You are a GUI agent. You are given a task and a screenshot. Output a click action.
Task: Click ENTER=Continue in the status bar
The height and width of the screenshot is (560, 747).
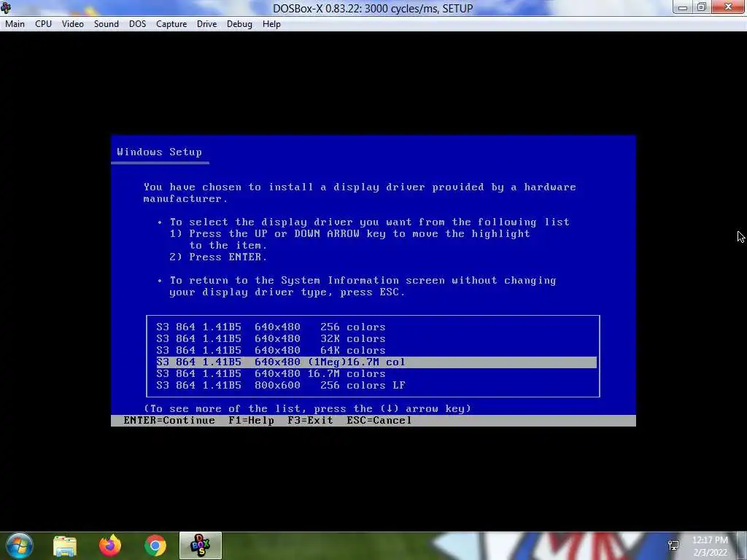pos(169,421)
